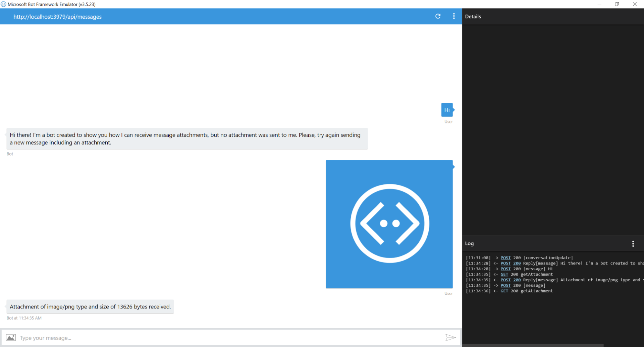The image size is (644, 347).
Task: Close the Bot Framework Emulator window
Action: [x=635, y=4]
